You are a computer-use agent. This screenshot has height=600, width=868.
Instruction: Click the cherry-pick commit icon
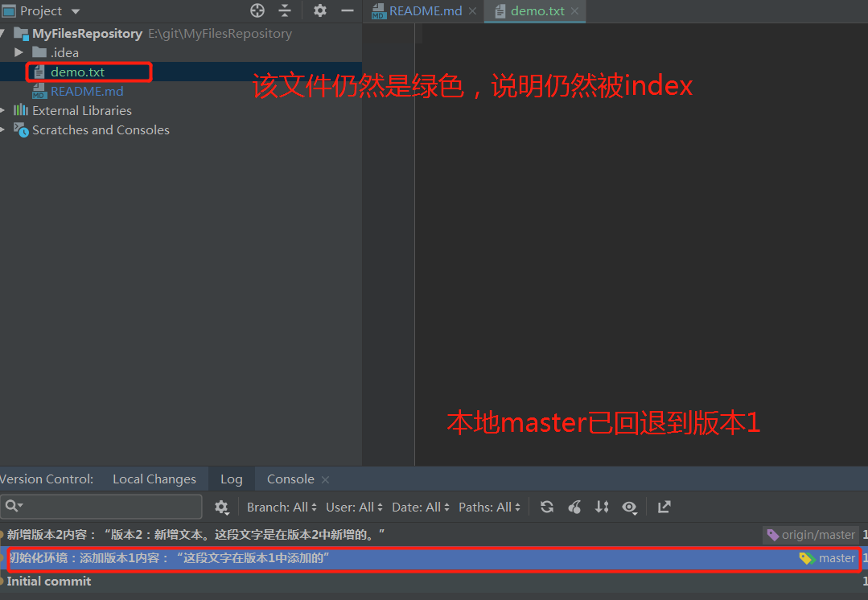tap(574, 507)
